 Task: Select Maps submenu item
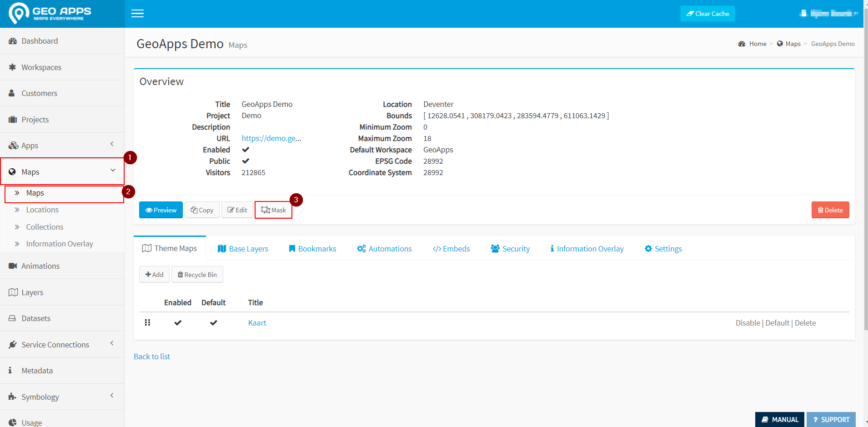coord(64,193)
